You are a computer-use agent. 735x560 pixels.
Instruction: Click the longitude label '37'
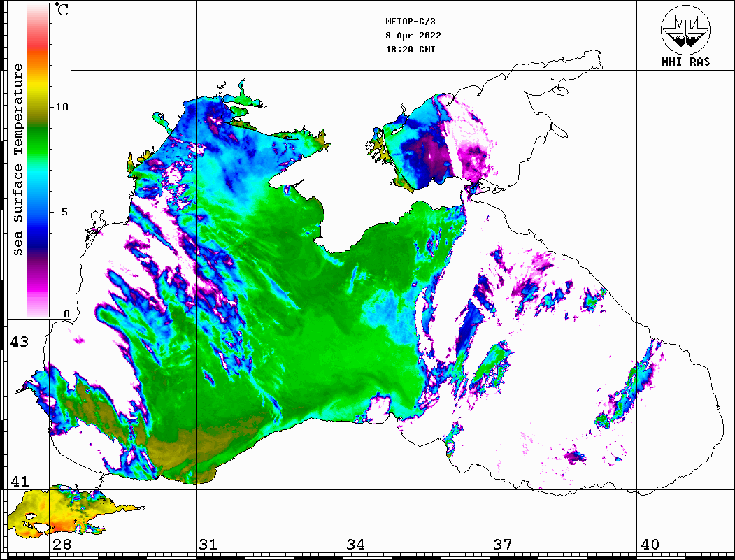[x=503, y=545]
